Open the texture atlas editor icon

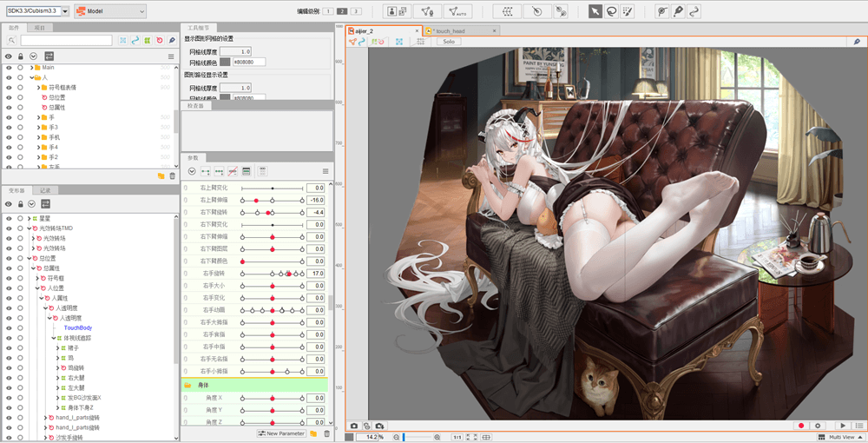[x=397, y=11]
